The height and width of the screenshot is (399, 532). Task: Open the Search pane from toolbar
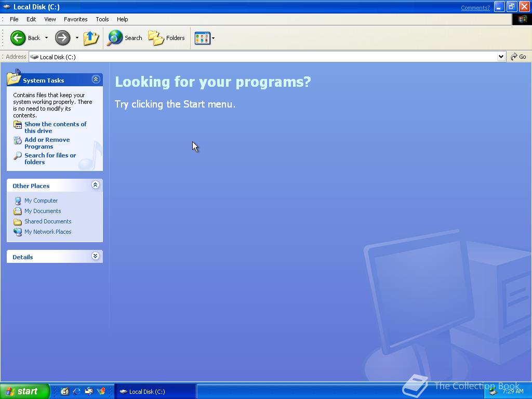pyautogui.click(x=125, y=37)
